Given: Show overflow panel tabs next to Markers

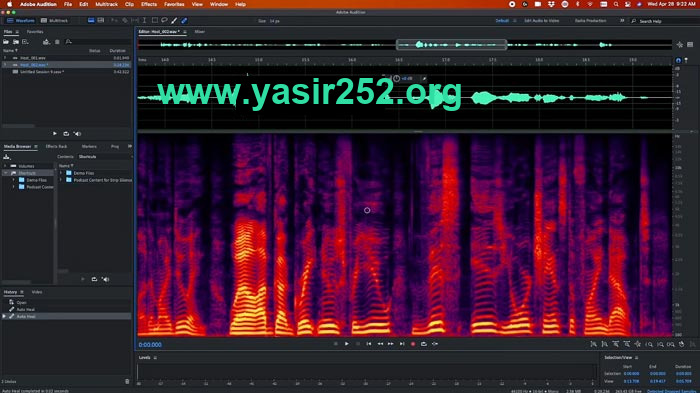Looking at the screenshot, I should [x=130, y=146].
